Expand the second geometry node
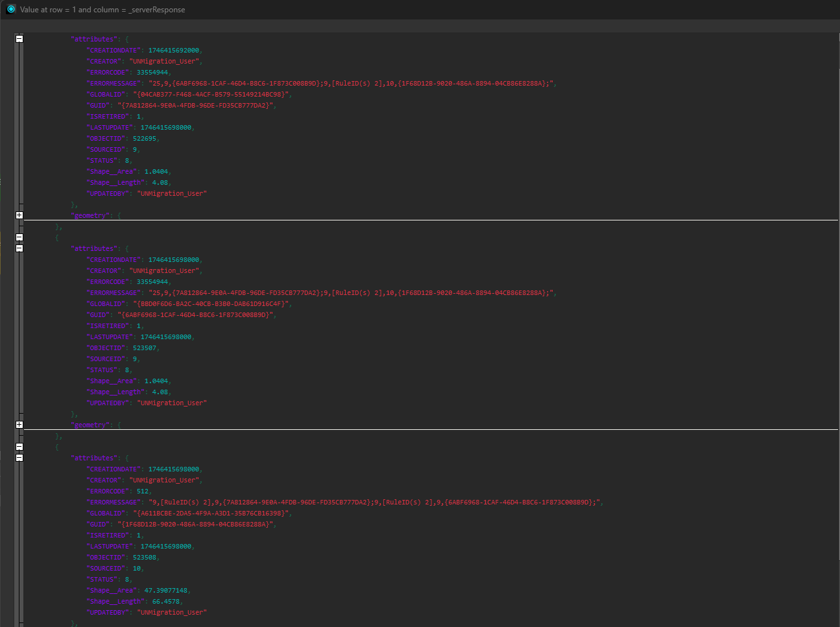 click(19, 424)
